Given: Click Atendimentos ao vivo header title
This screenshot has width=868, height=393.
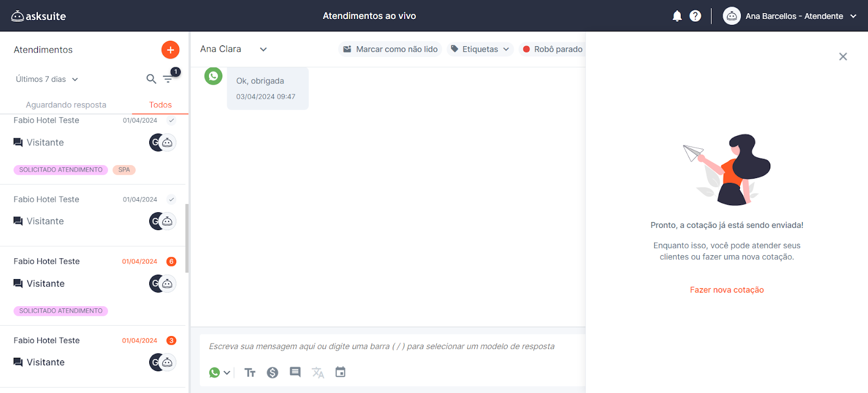Looking at the screenshot, I should (x=369, y=16).
